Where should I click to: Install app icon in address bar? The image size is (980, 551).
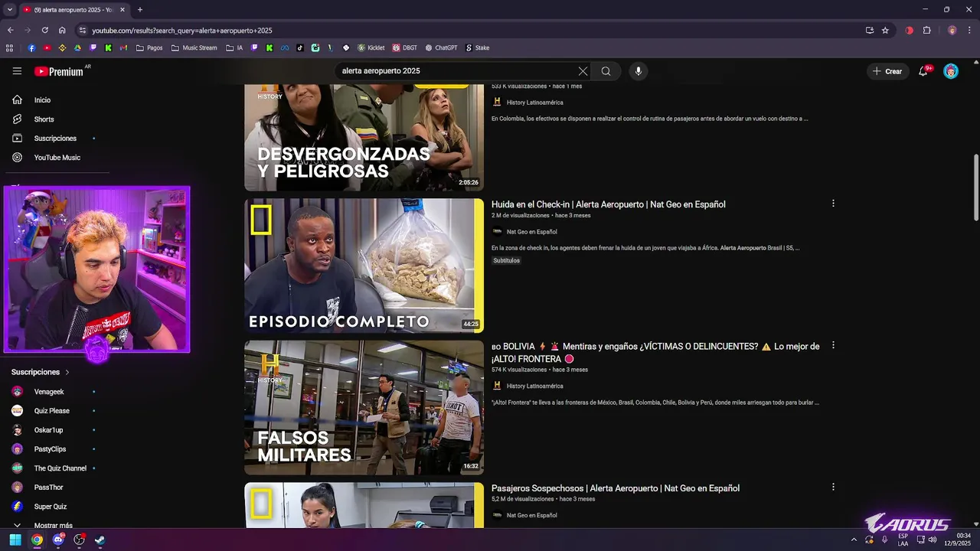coord(870,31)
